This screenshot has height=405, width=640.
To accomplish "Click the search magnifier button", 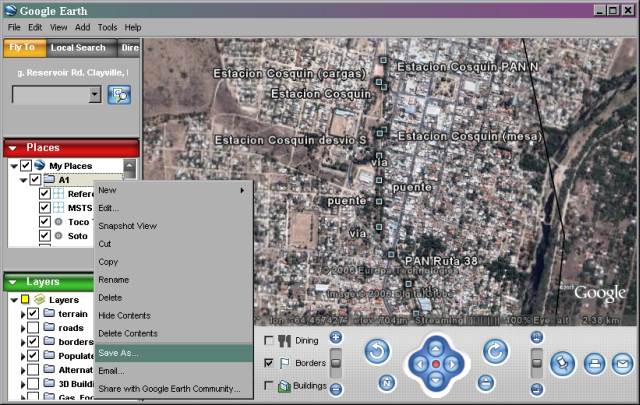I will (x=119, y=95).
